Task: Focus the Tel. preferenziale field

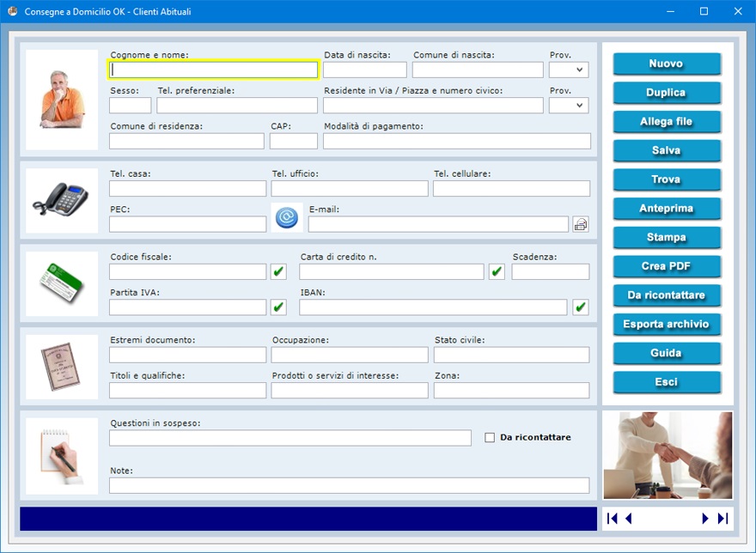Action: pos(237,105)
